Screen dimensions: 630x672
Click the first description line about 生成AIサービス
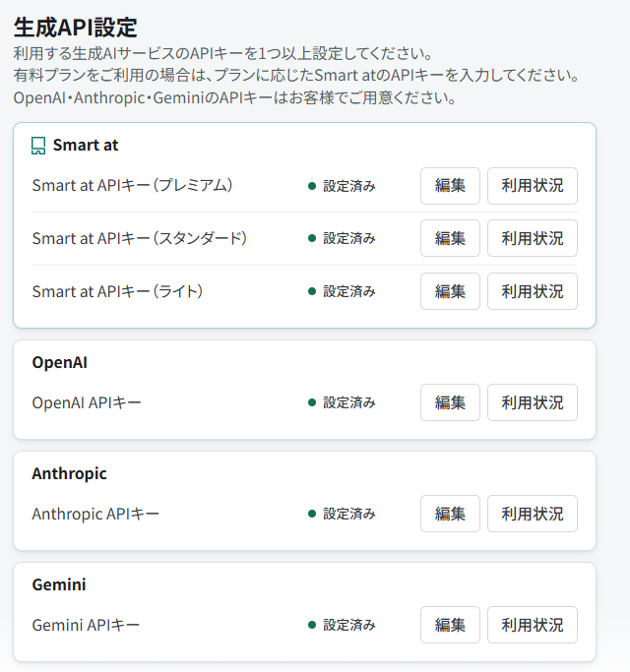(x=223, y=53)
